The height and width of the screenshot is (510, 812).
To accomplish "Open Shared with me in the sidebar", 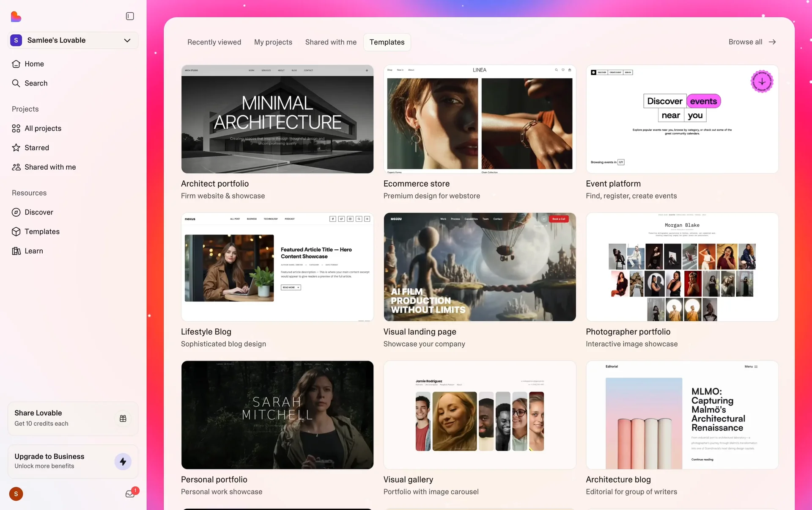I will click(50, 167).
